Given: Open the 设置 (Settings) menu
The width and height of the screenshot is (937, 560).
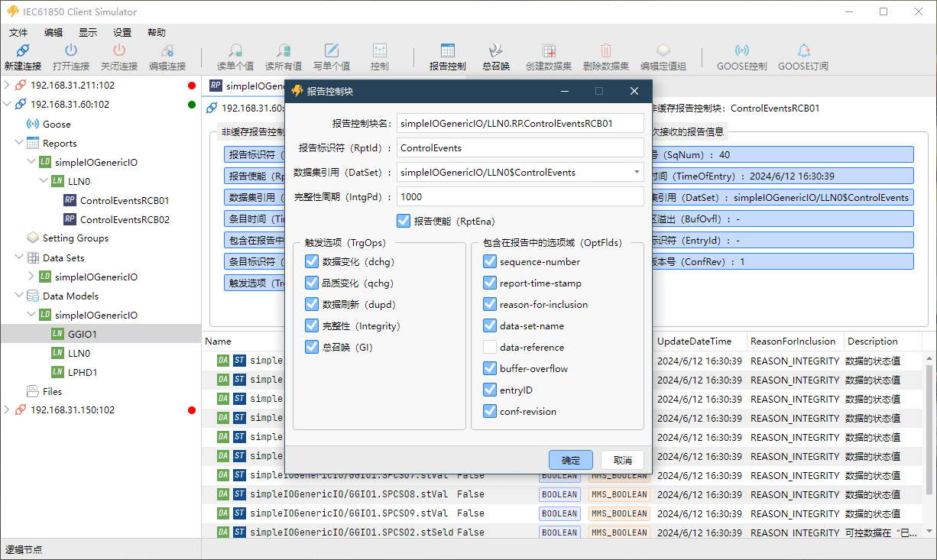Looking at the screenshot, I should [122, 32].
